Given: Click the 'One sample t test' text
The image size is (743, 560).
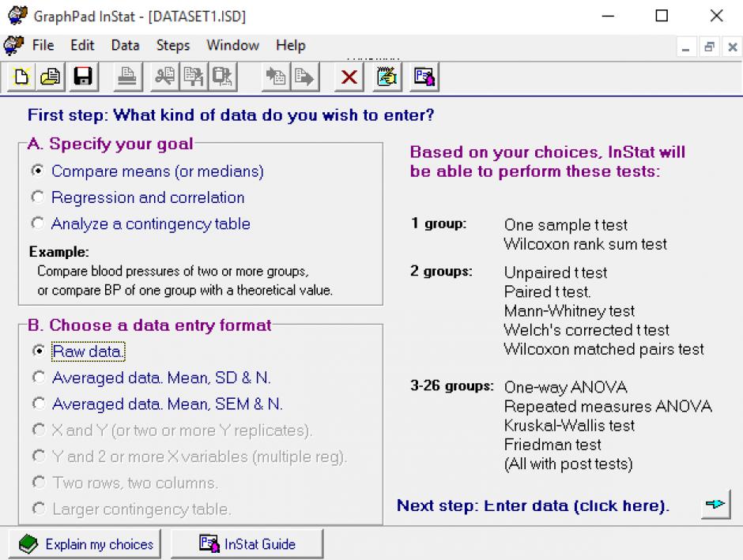Looking at the screenshot, I should (566, 225).
